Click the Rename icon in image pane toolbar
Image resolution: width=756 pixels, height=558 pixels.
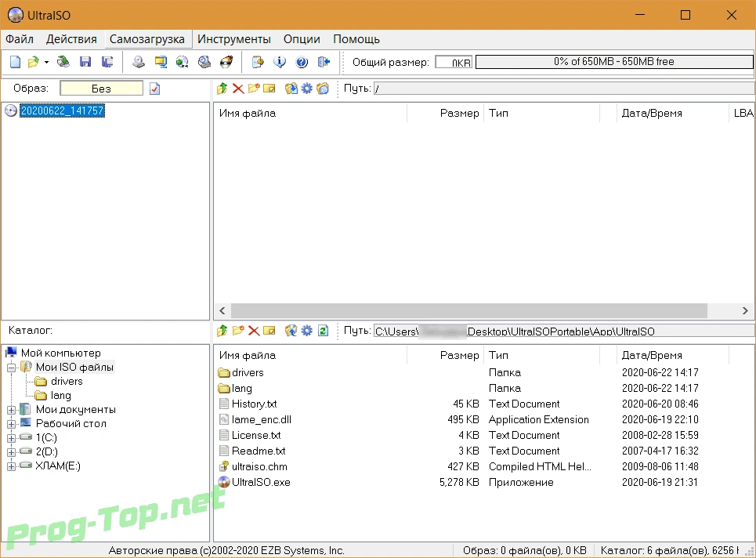click(x=269, y=89)
